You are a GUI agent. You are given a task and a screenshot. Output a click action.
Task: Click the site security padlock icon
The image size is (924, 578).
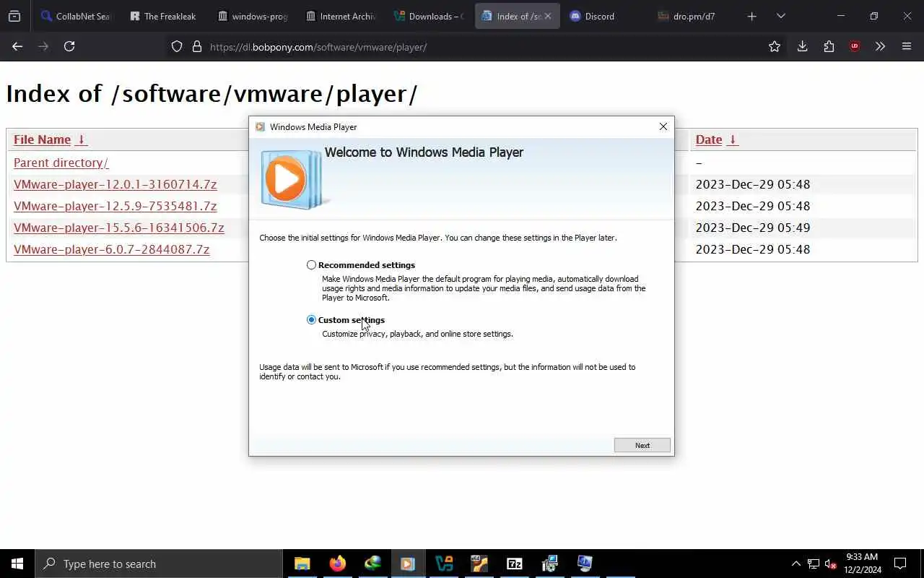click(196, 46)
